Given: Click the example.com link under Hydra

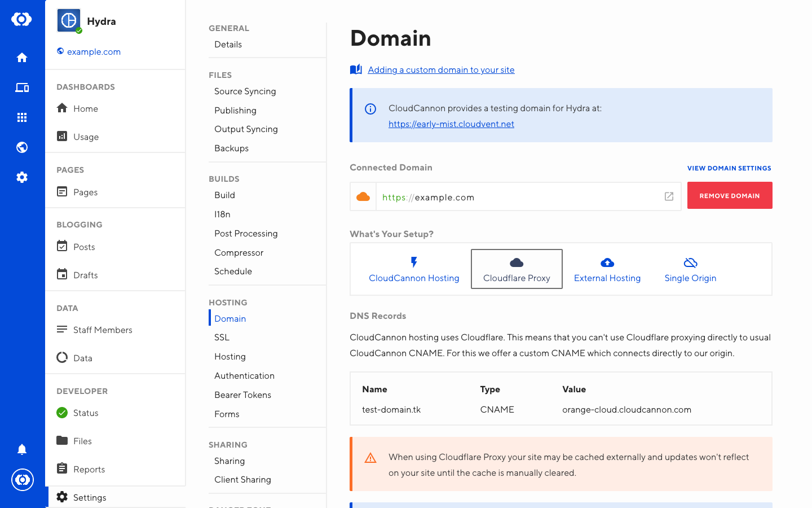Looking at the screenshot, I should [94, 52].
